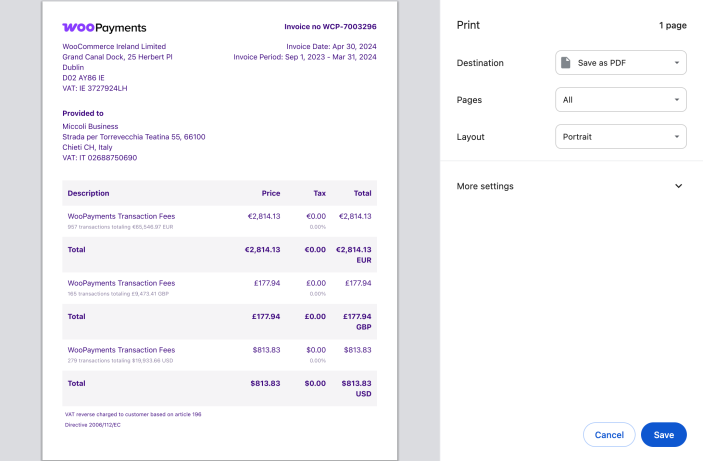
Task: Click the WooPayments logo on the invoice
Action: tap(104, 28)
